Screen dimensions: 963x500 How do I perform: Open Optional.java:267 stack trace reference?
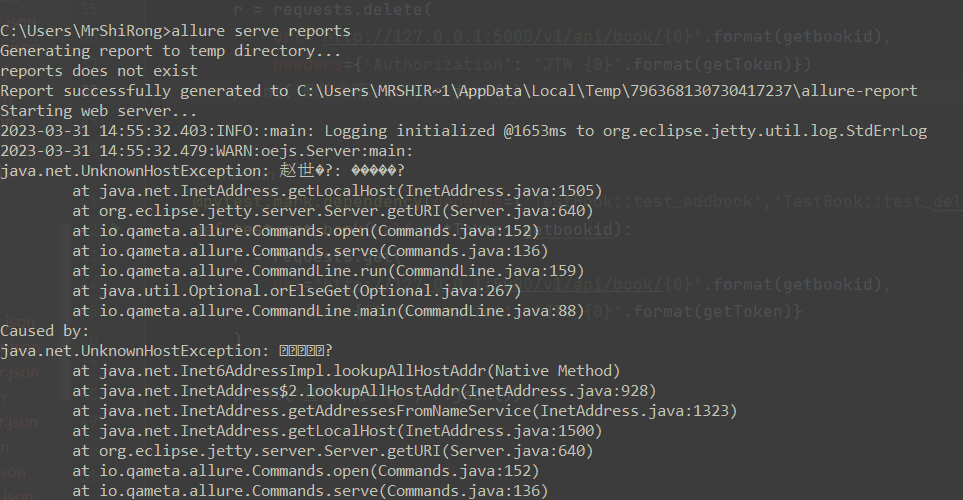(x=437, y=291)
